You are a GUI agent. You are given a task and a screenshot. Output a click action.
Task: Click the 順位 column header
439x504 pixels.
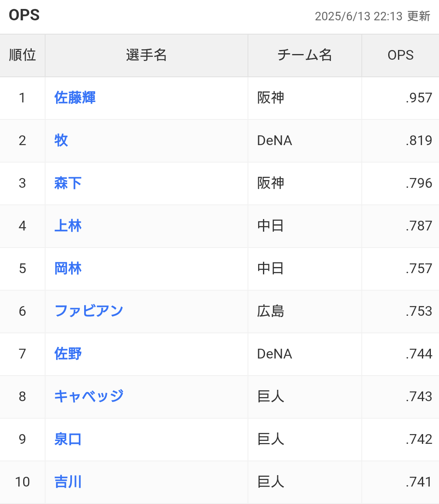[x=22, y=55]
